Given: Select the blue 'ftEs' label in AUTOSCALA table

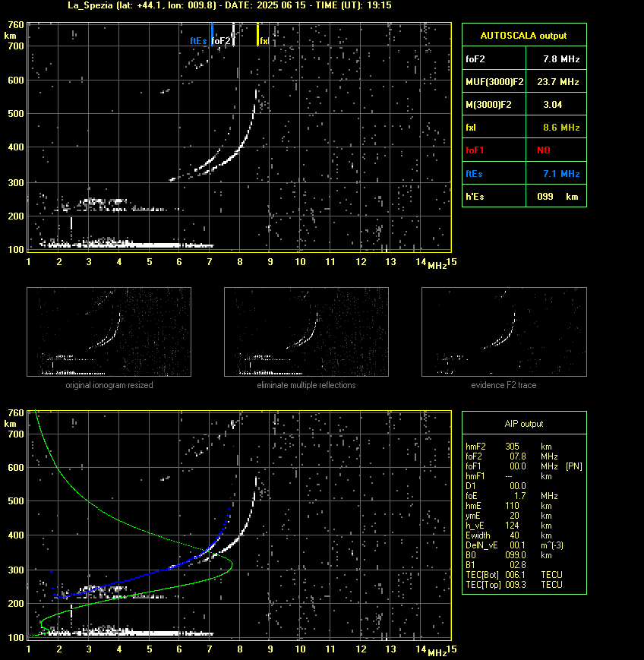Looking at the screenshot, I should click(474, 173).
